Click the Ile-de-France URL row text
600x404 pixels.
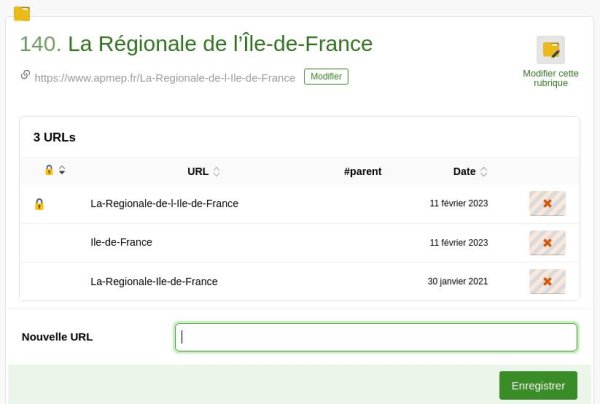(121, 243)
